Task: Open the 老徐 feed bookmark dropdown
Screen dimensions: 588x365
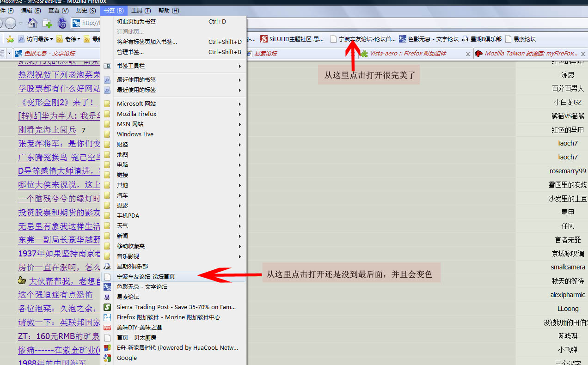Action: tap(68, 39)
